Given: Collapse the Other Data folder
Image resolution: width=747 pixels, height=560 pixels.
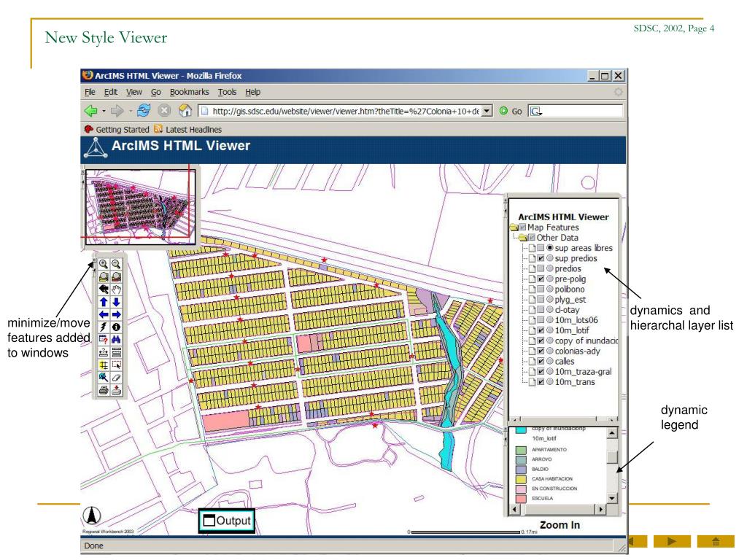Looking at the screenshot, I should pyautogui.click(x=522, y=238).
